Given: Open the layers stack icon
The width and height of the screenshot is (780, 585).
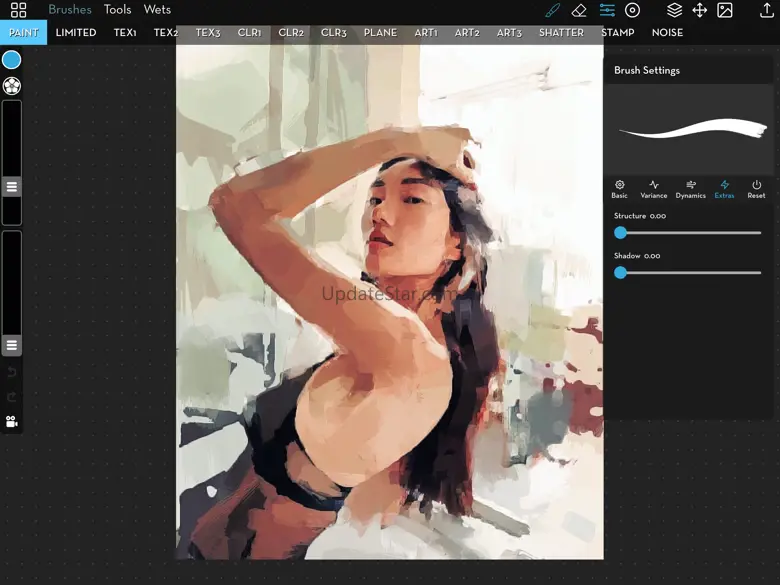Looking at the screenshot, I should (x=674, y=10).
